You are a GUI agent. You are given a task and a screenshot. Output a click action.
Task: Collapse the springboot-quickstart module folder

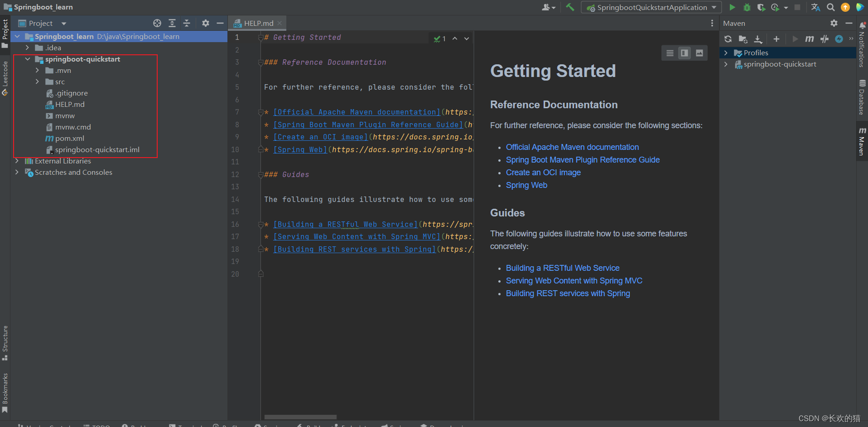28,59
